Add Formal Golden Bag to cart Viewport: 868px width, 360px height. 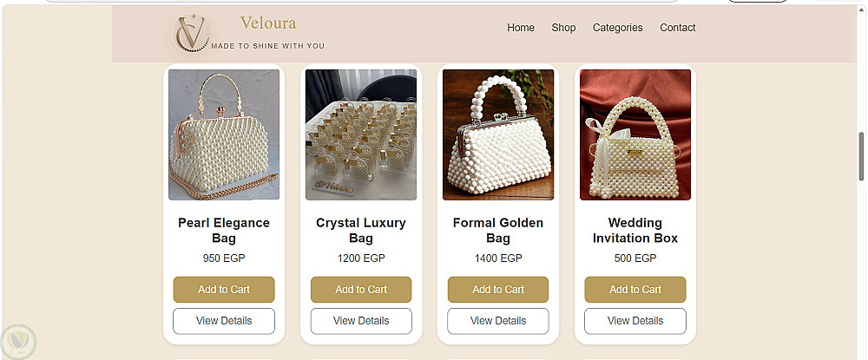(x=498, y=289)
